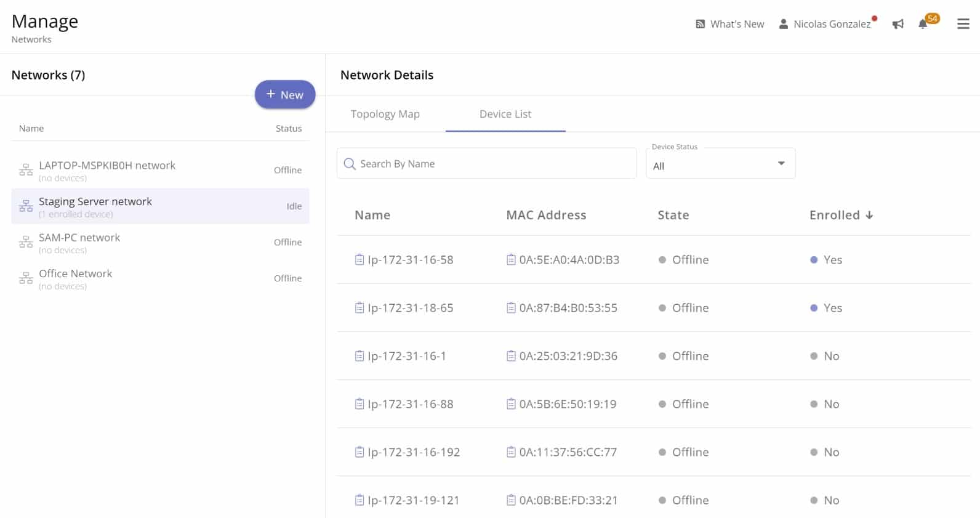This screenshot has width=980, height=518.
Task: Select the Device List tab
Action: pos(505,114)
